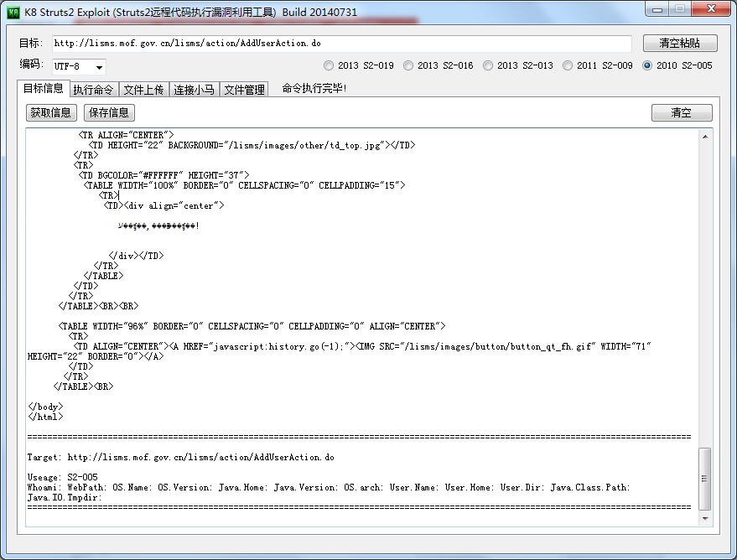
Task: Click the 清空 button above output
Action: coord(682,112)
